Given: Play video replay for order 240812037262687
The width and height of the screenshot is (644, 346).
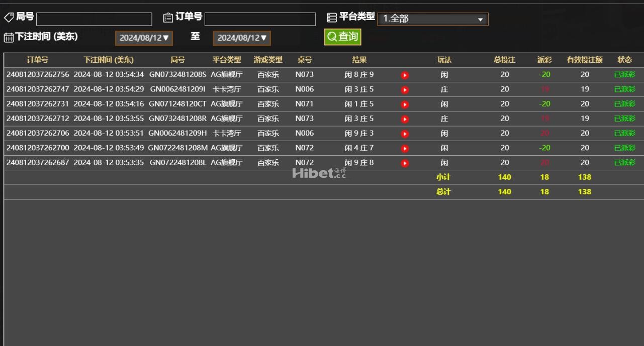Looking at the screenshot, I should tap(405, 163).
